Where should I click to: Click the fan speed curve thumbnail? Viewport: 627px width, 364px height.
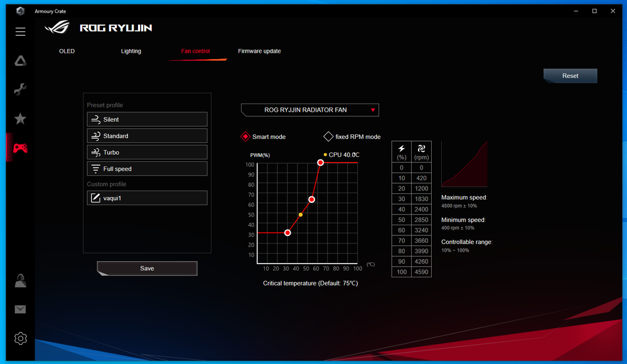464,164
